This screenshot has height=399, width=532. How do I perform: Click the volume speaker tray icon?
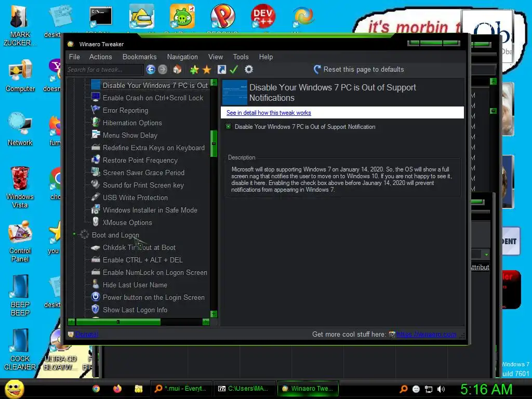coord(441,389)
